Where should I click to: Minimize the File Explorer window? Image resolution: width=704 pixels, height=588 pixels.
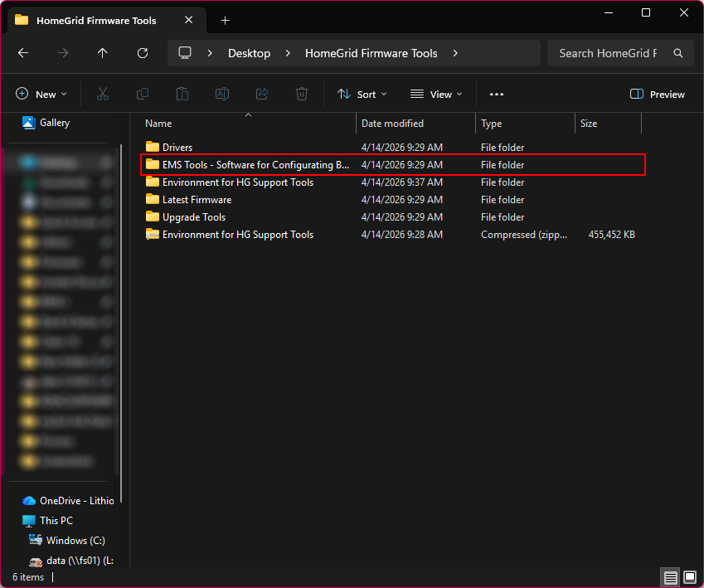[609, 12]
